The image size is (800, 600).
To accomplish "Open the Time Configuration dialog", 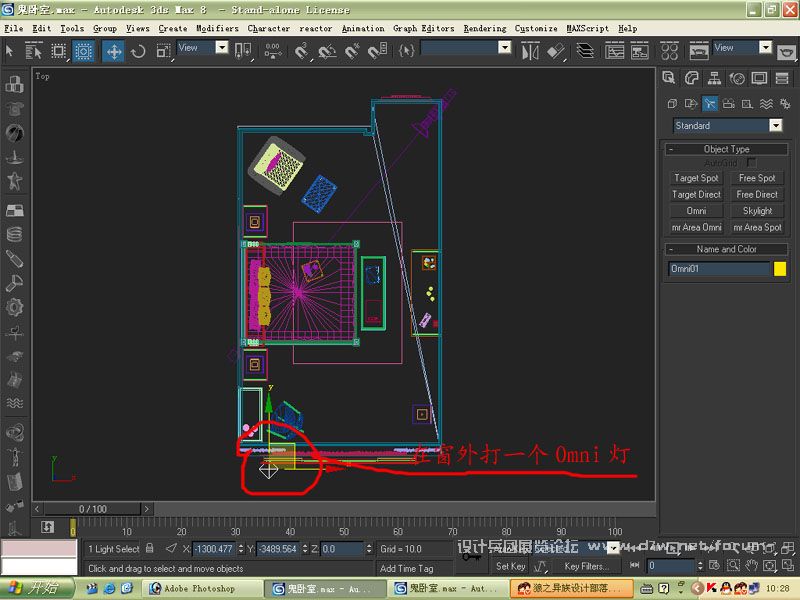I will pos(714,565).
